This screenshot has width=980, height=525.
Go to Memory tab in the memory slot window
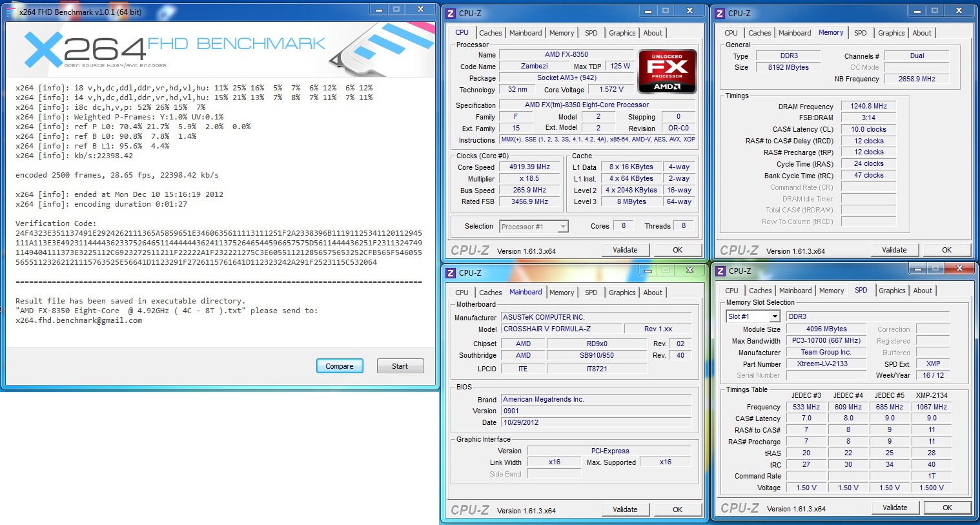tap(832, 291)
